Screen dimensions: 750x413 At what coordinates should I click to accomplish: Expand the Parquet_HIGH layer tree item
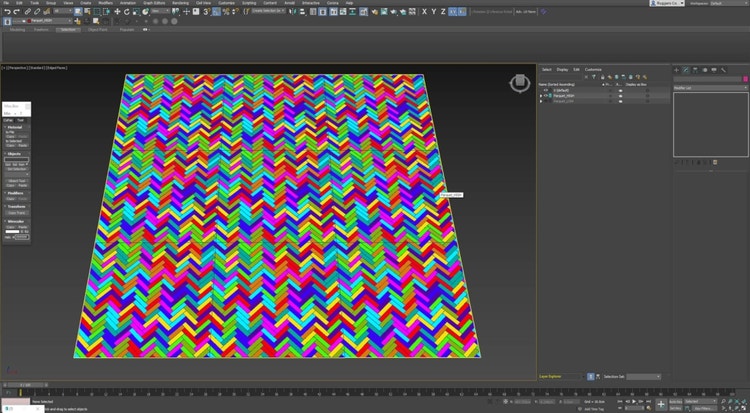(x=541, y=96)
